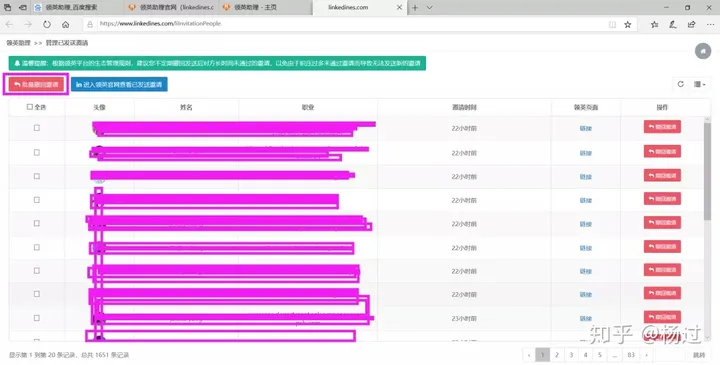Add page to favorites with star icon
Screen dimensions: 720x365
(x=628, y=24)
